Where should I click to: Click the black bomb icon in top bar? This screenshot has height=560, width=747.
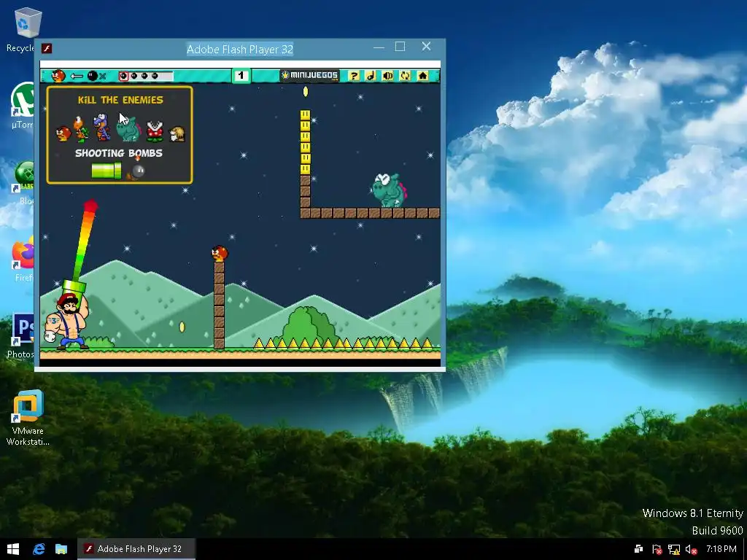tap(93, 76)
